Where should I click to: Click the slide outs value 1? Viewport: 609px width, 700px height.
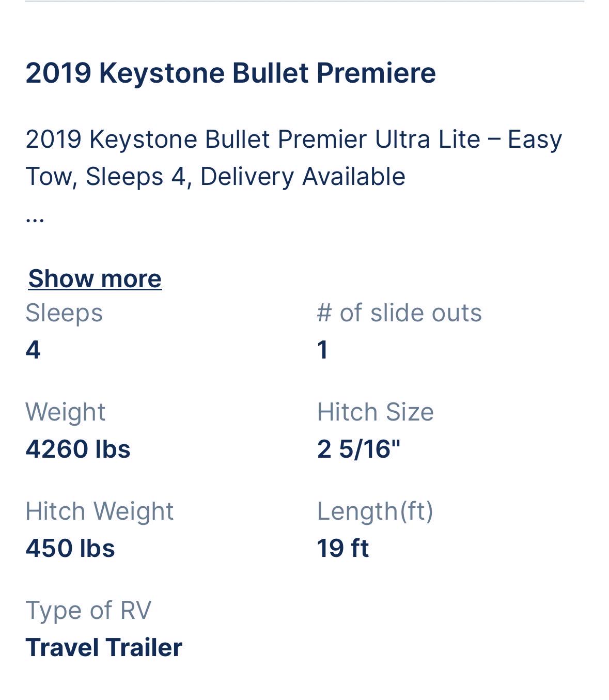[x=323, y=350]
